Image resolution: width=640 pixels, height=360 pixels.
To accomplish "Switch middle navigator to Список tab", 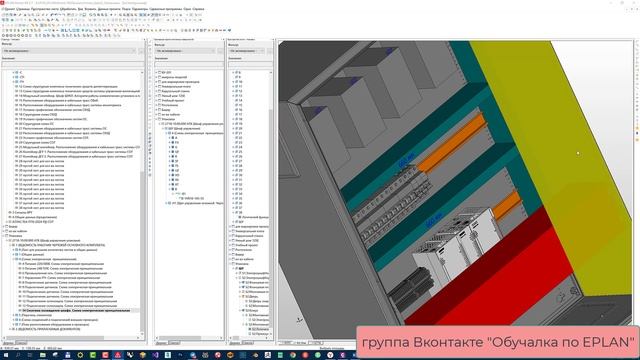I will click(x=174, y=343).
